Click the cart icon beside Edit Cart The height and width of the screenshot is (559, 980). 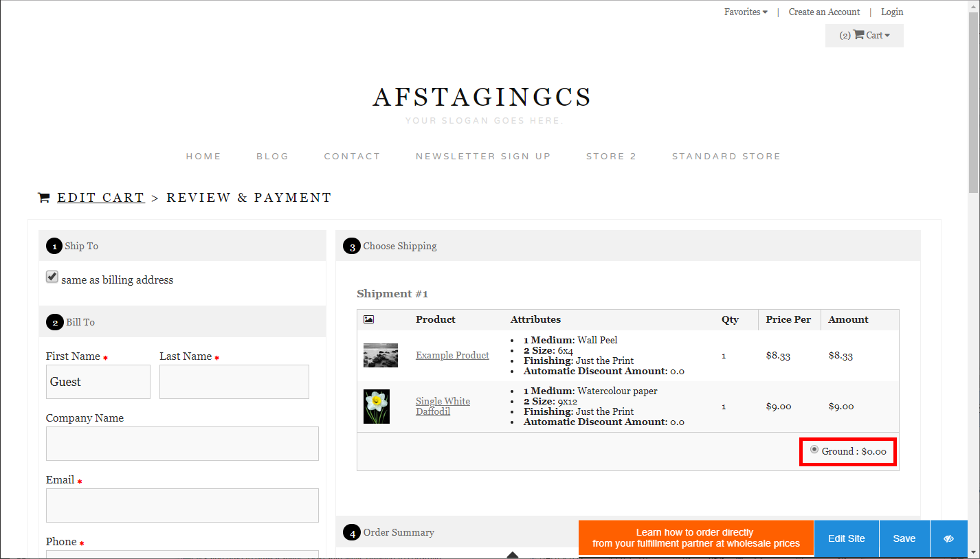44,198
